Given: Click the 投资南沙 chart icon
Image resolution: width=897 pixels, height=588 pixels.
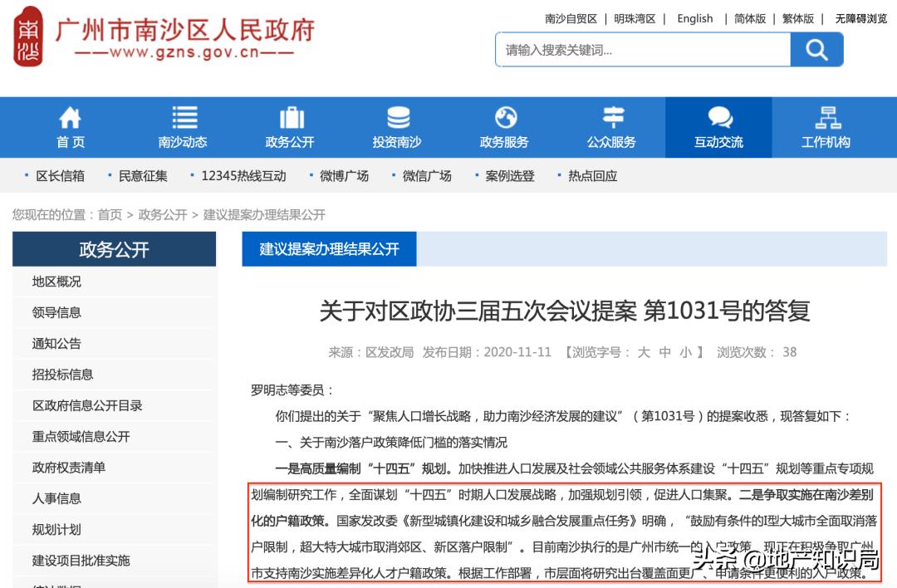Looking at the screenshot, I should click(x=399, y=120).
